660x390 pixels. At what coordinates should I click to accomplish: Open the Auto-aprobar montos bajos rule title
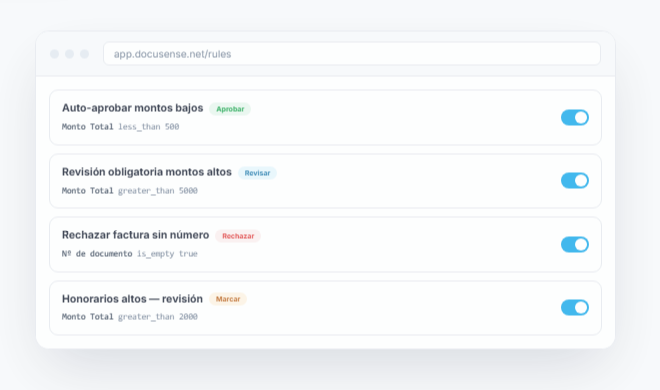pyautogui.click(x=133, y=108)
